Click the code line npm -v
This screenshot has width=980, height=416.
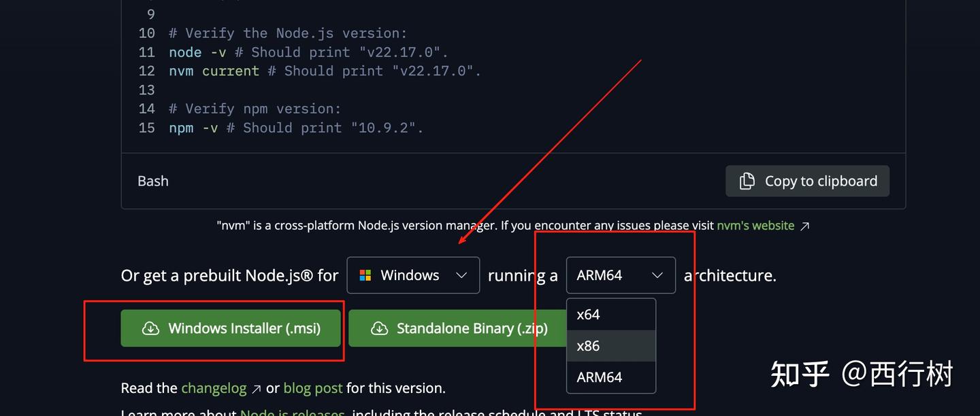(296, 128)
